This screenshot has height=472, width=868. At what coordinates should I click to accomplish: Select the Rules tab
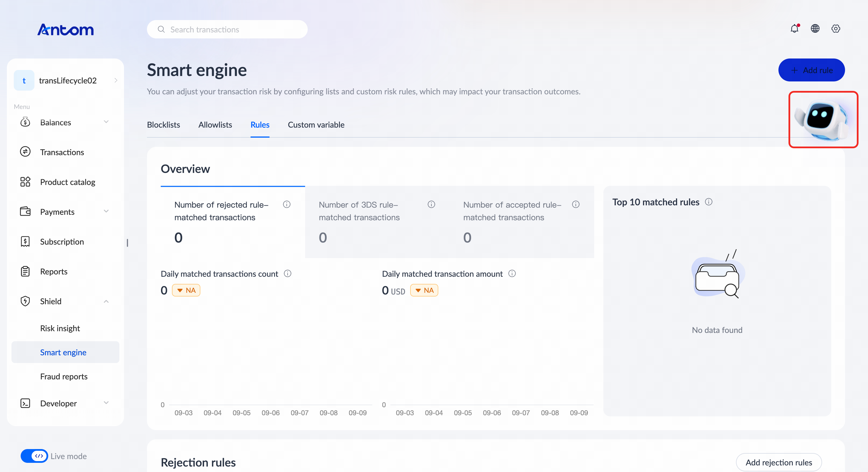tap(260, 125)
